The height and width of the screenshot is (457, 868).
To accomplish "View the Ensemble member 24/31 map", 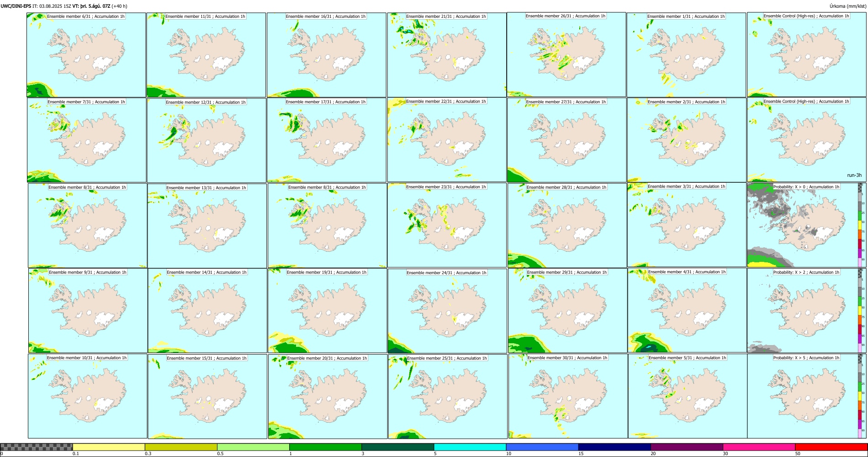I will click(x=447, y=311).
